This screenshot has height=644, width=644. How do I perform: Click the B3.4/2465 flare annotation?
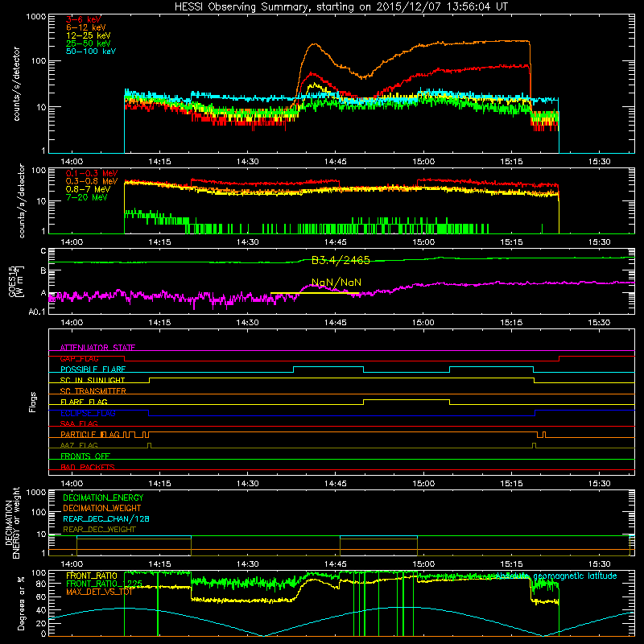point(341,260)
